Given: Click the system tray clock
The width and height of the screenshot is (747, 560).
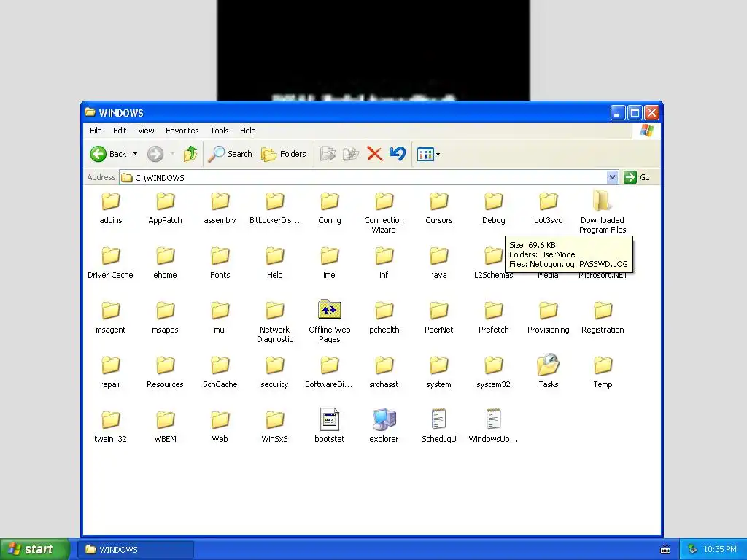Looking at the screenshot, I should [x=720, y=550].
